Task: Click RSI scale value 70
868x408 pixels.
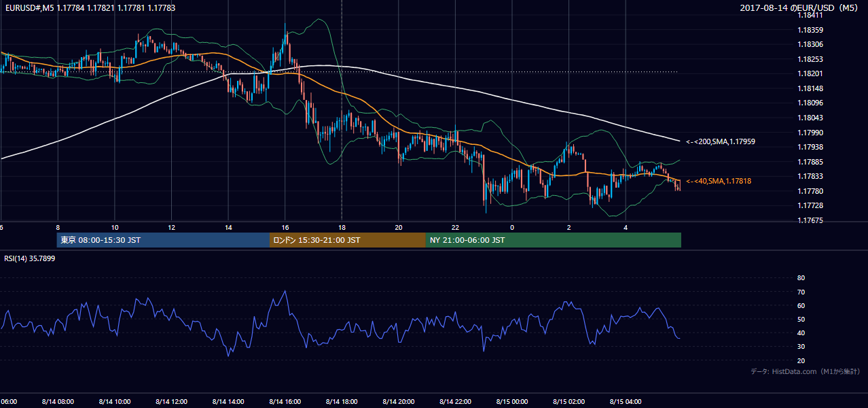Action: point(801,292)
